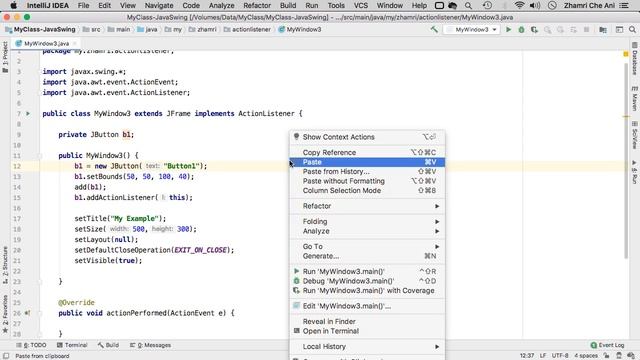
Task: Click the yellow inspection indicator at editor top right
Action: coord(626,54)
